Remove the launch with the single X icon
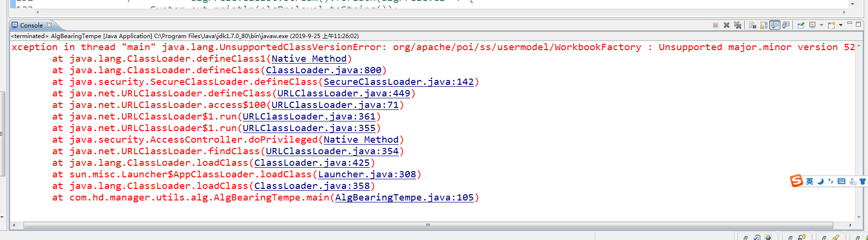868x240 pixels. [726, 25]
